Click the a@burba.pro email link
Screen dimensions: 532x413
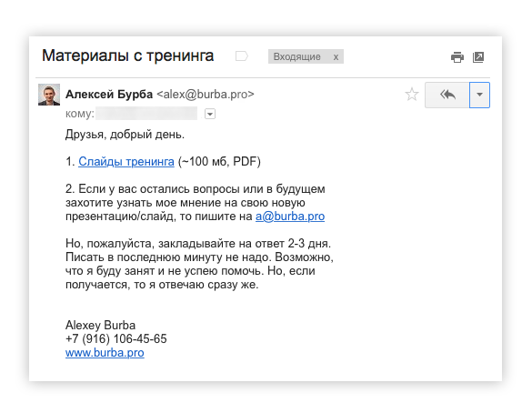290,217
